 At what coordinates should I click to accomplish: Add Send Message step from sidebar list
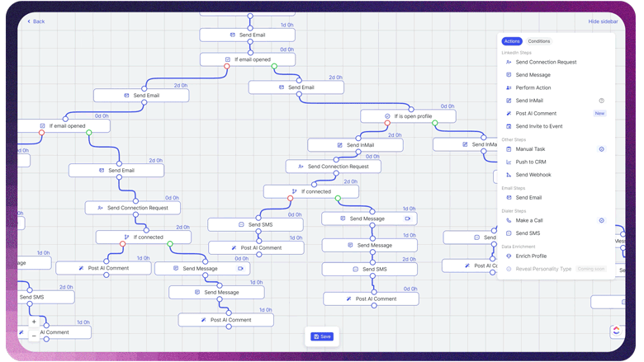528,75
